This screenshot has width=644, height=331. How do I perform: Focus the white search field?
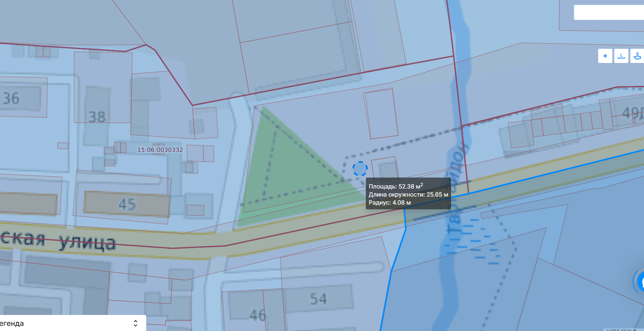pos(609,12)
